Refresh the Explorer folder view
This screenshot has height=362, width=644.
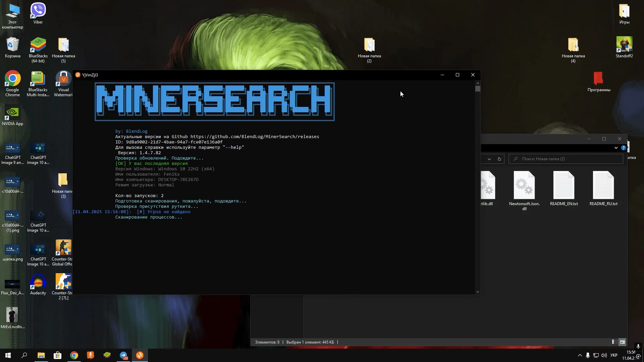pyautogui.click(x=499, y=159)
